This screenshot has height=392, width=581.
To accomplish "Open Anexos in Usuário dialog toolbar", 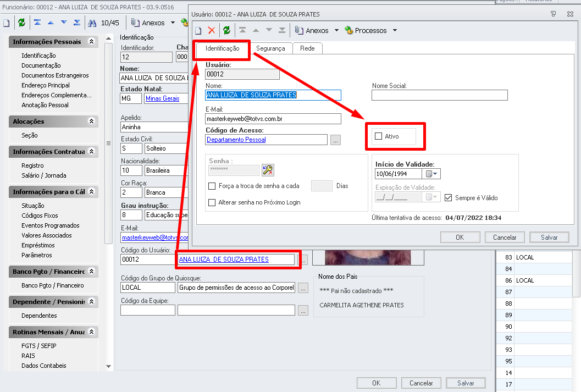I will [312, 30].
